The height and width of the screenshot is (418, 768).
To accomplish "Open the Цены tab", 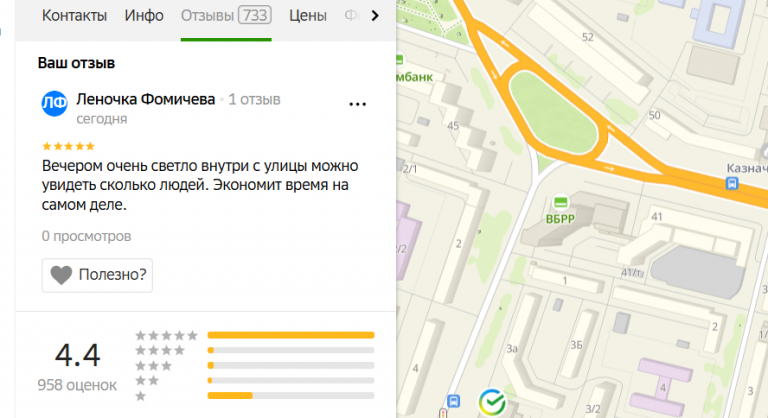I will [308, 16].
